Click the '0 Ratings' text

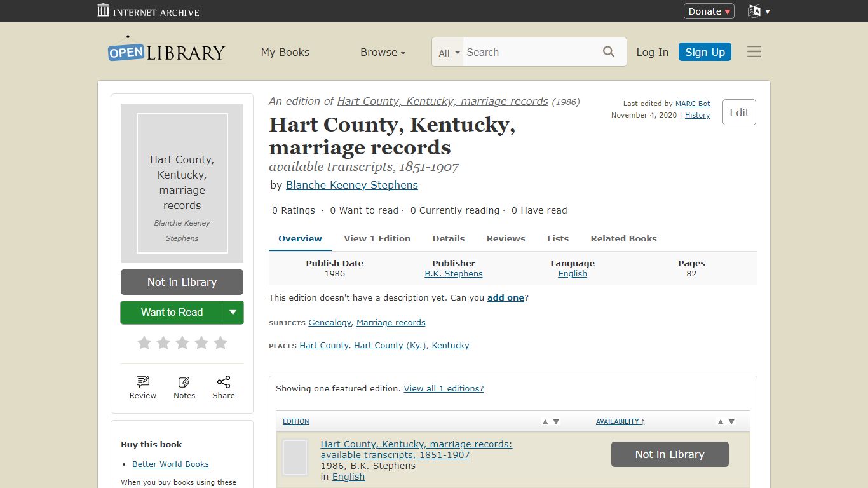[294, 210]
